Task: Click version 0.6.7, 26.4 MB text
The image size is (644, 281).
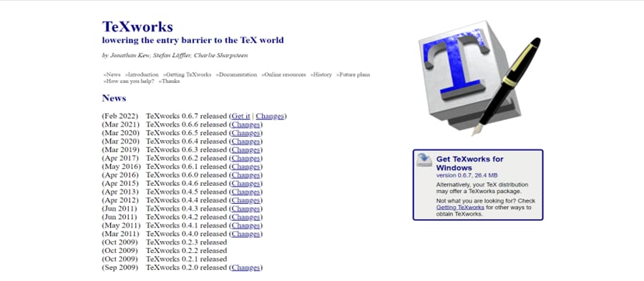Action: (x=467, y=175)
